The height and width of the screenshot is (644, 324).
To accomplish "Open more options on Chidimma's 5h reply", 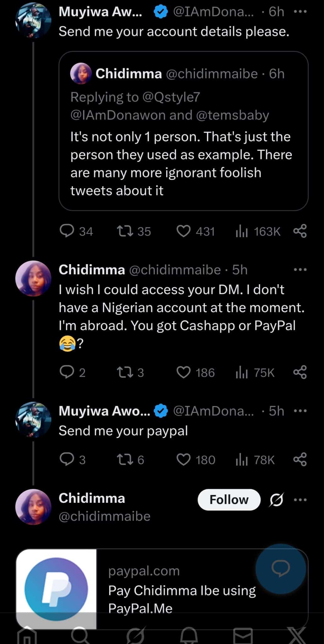I will [300, 270].
